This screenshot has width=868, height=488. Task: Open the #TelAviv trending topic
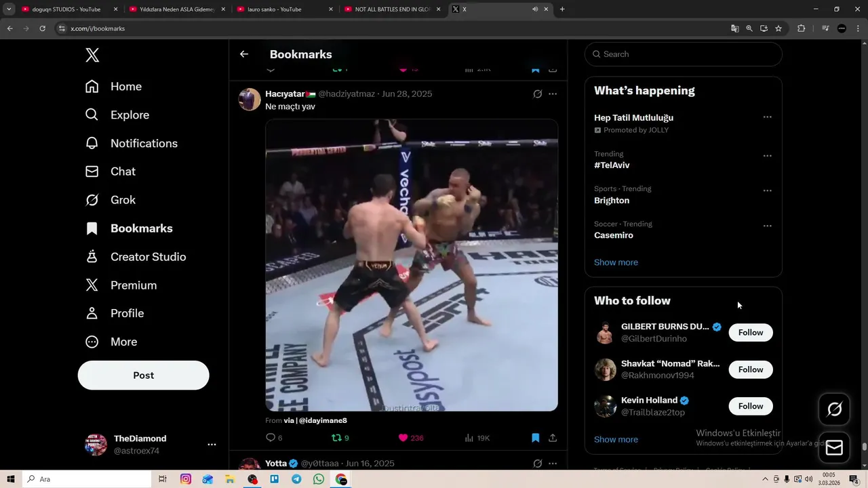point(612,165)
